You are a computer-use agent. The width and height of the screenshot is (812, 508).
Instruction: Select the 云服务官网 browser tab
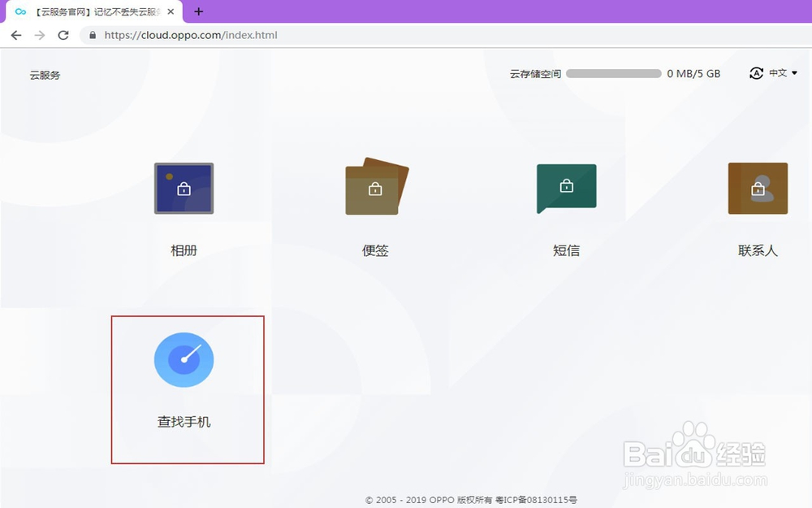[x=94, y=11]
